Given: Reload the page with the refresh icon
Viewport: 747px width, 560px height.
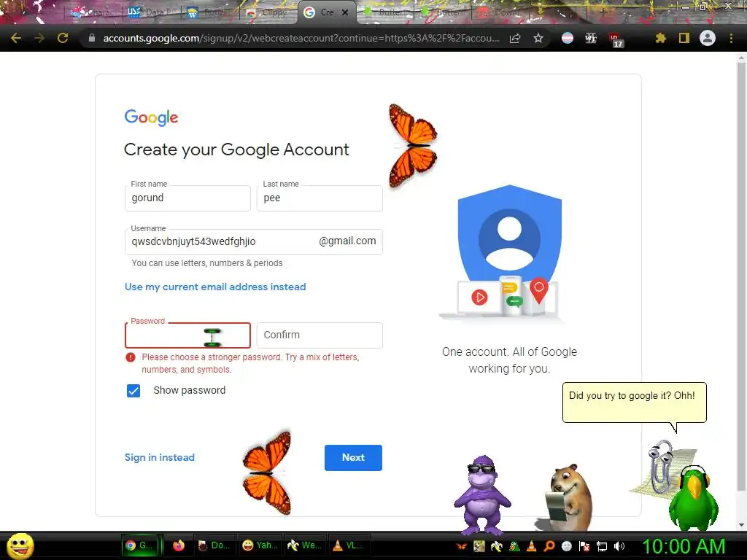Looking at the screenshot, I should click(63, 38).
